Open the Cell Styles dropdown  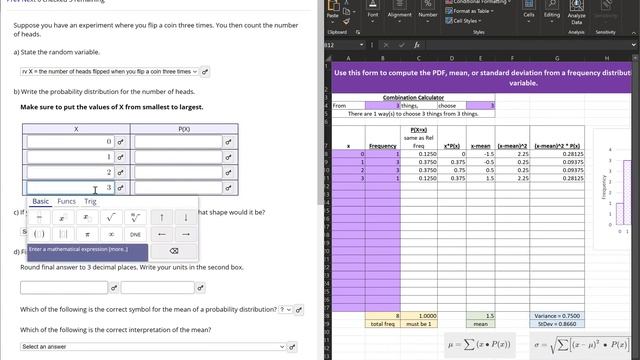click(463, 21)
